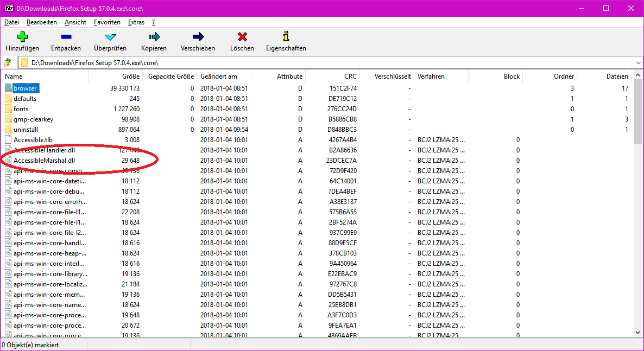
Task: Click the address path input field
Action: 326,62
